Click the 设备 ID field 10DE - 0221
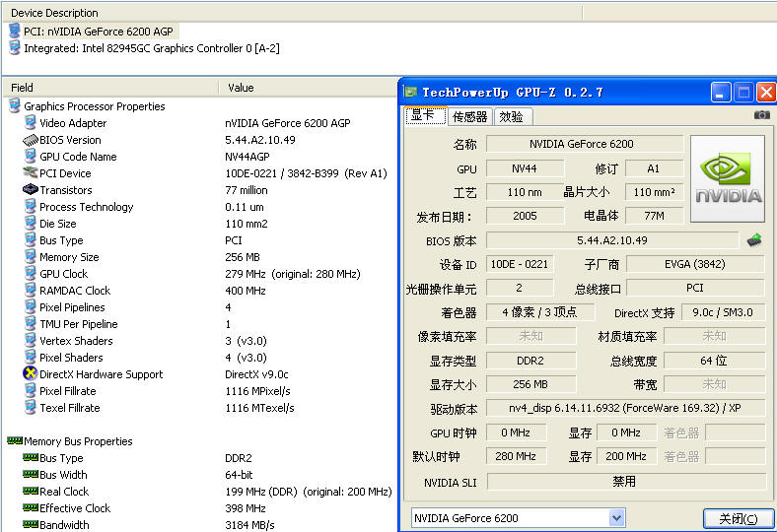The image size is (777, 532). [x=520, y=264]
